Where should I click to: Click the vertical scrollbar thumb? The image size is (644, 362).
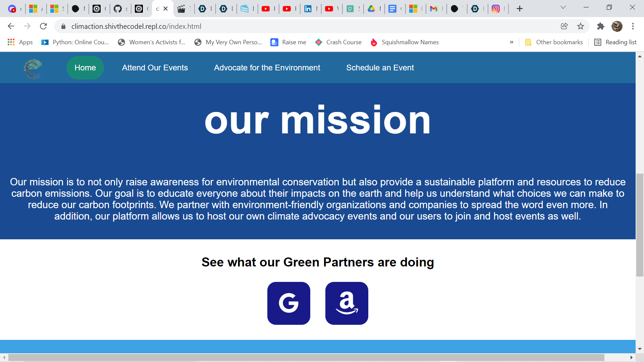pos(640,225)
